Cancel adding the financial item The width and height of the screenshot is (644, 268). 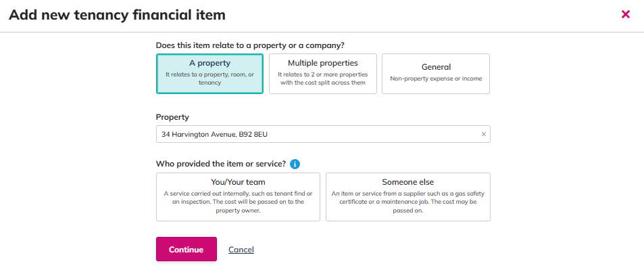point(241,250)
